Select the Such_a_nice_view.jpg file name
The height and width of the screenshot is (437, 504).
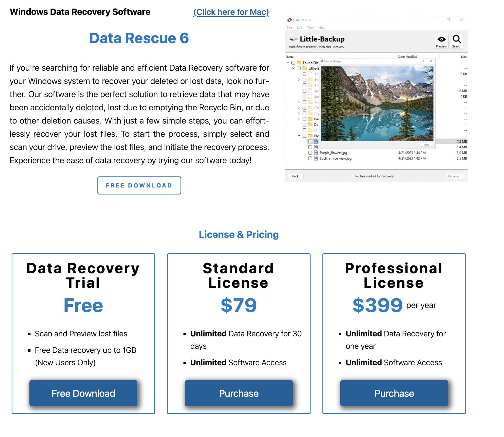pos(336,158)
